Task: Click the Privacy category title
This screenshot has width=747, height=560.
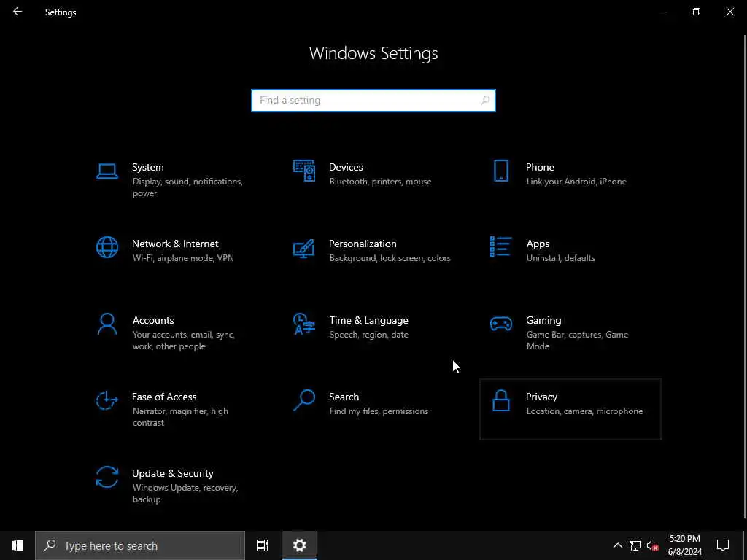Action: (x=541, y=397)
